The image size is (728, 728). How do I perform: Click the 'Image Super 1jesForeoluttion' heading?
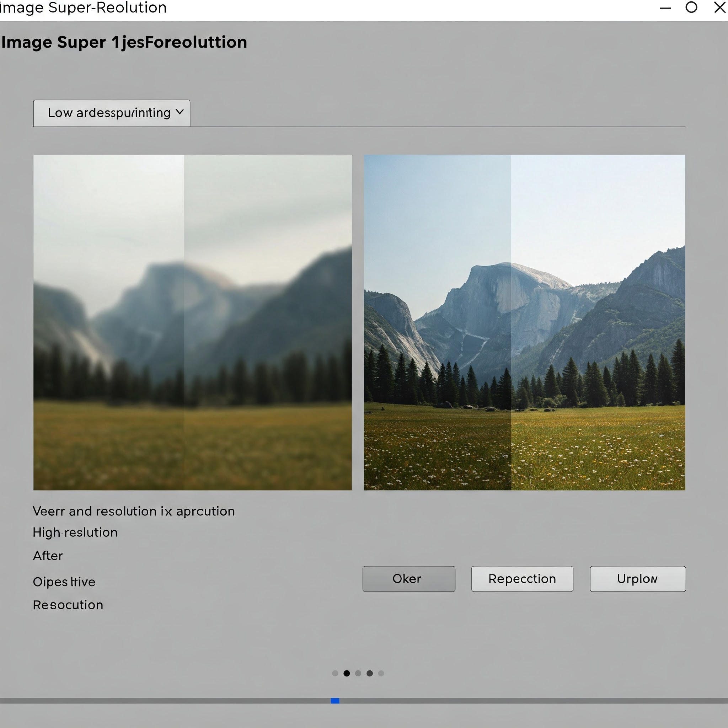tap(124, 42)
